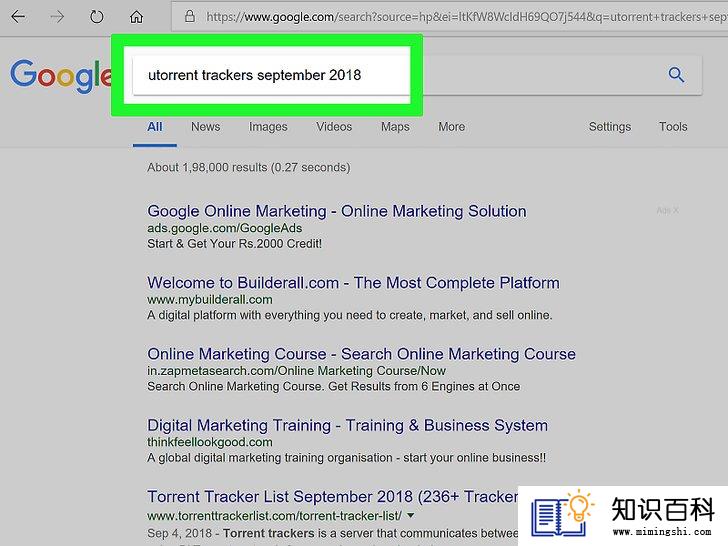Screen dimensions: 728x546
Task: Open Welcome to Builderall.com result
Action: click(353, 283)
